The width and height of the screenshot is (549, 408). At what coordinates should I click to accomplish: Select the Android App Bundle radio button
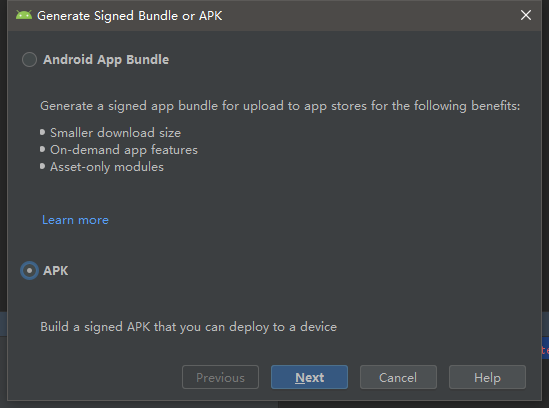29,60
